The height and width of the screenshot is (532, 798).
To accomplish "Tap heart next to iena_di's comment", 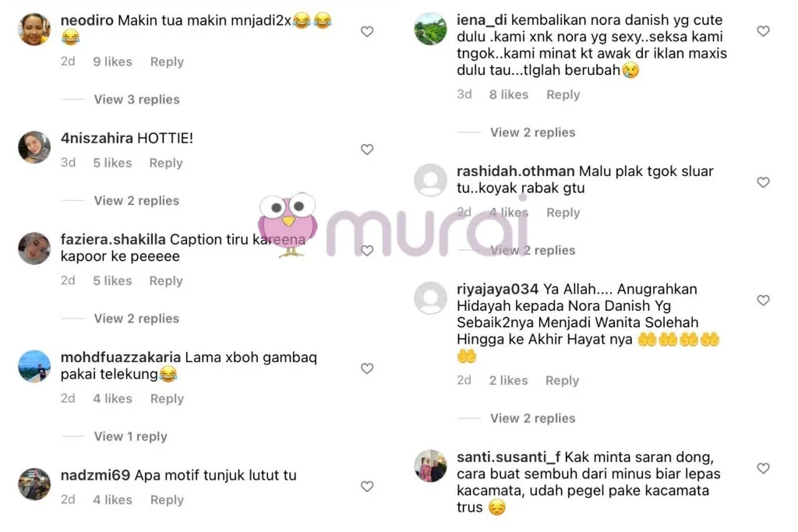I will [x=764, y=31].
